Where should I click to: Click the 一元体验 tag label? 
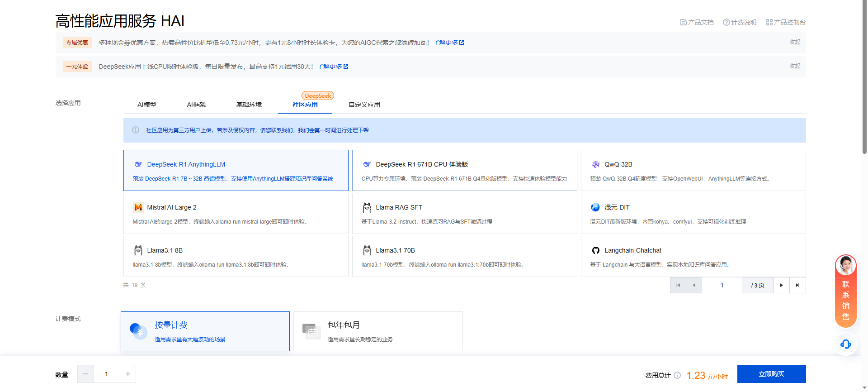[77, 67]
